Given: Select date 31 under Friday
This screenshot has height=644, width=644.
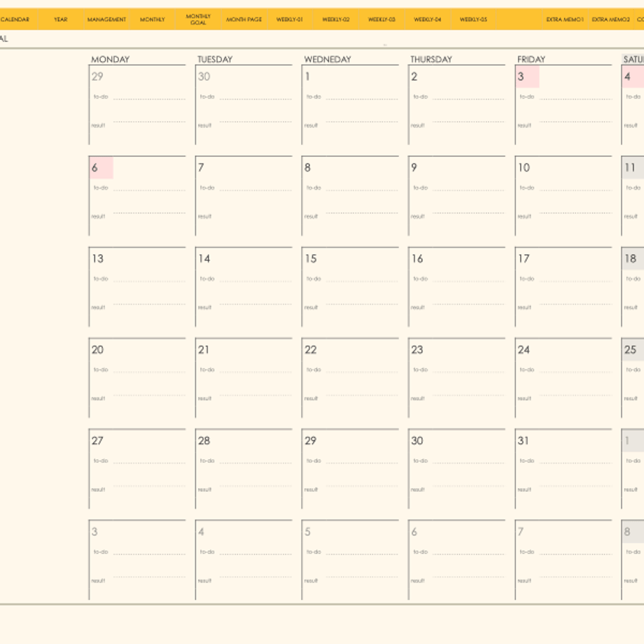Looking at the screenshot, I should (x=524, y=441).
